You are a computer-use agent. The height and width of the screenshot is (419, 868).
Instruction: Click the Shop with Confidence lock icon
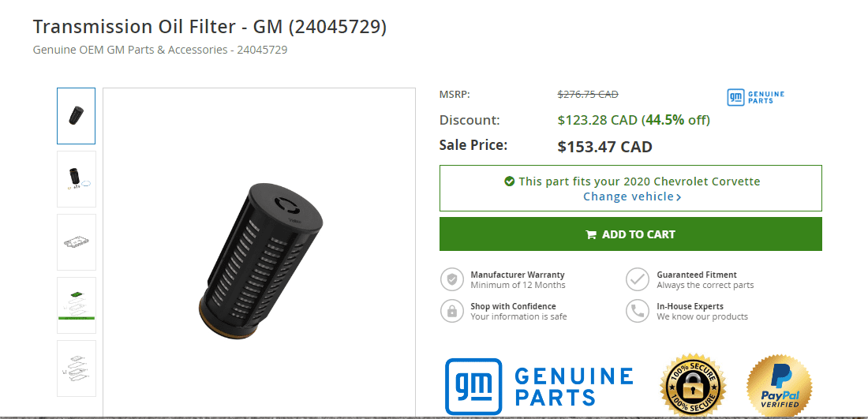[452, 311]
